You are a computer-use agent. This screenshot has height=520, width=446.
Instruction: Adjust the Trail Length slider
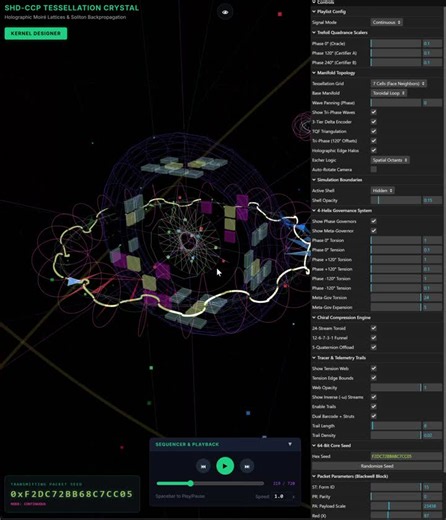click(x=396, y=426)
